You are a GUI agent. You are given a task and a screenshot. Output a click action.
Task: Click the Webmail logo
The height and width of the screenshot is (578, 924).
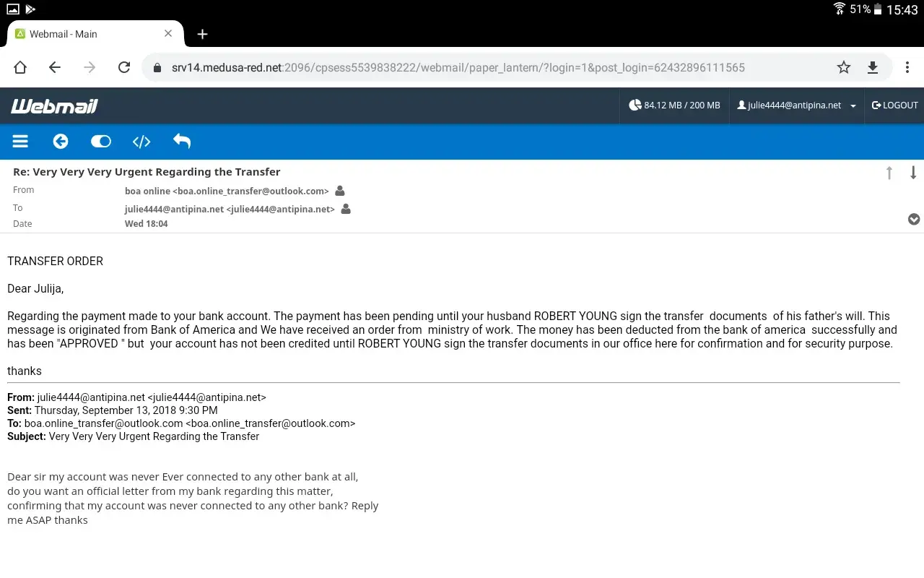[54, 106]
